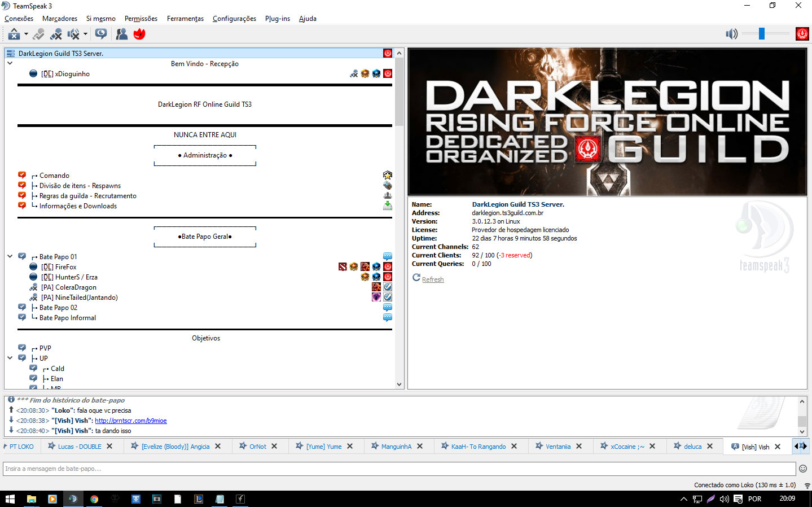The height and width of the screenshot is (507, 812).
Task: Click the chat message input field
Action: (400, 469)
